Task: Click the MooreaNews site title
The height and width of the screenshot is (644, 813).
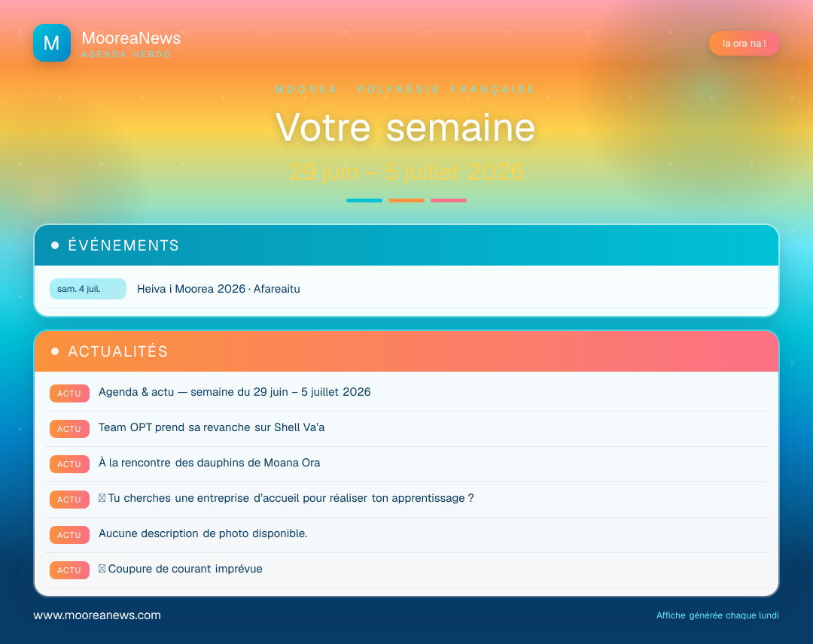Action: tap(131, 38)
